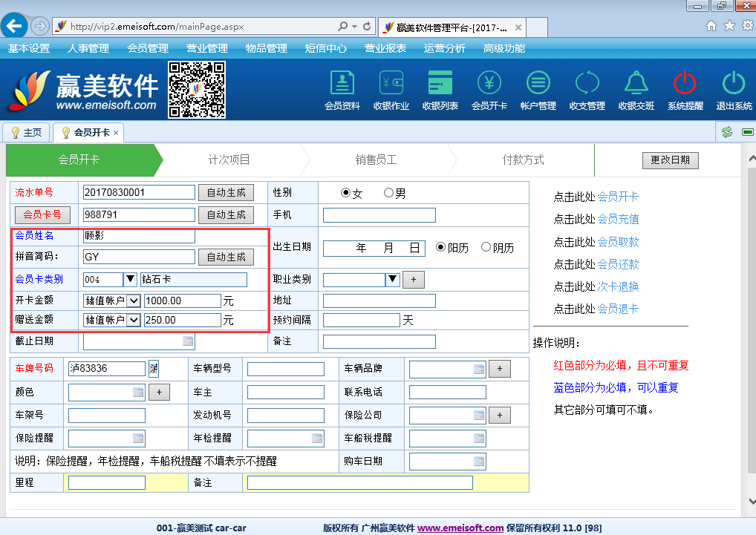Expand the 职业类别 occupation dropdown arrow
Viewport: 756px width, 535px height.
[393, 280]
